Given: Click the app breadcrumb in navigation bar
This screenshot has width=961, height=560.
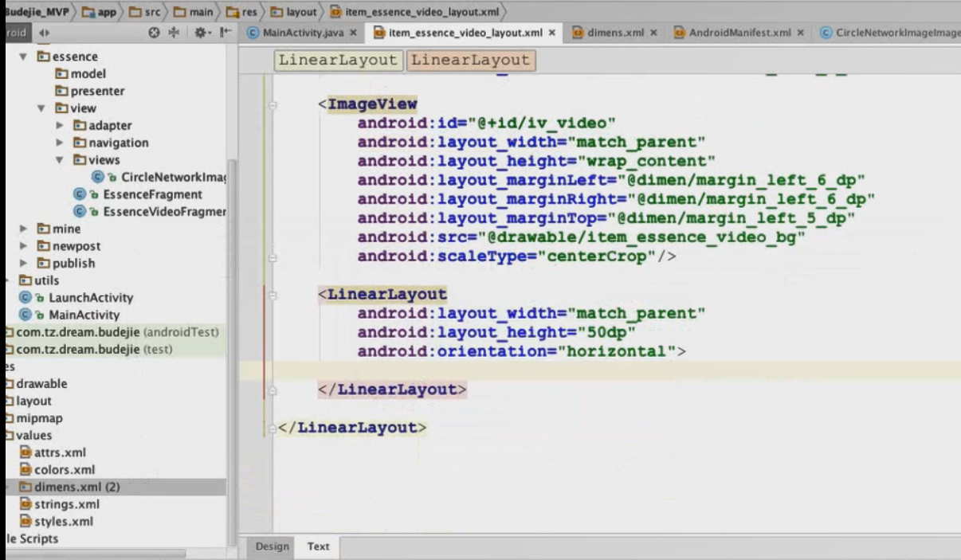Looking at the screenshot, I should [x=100, y=12].
